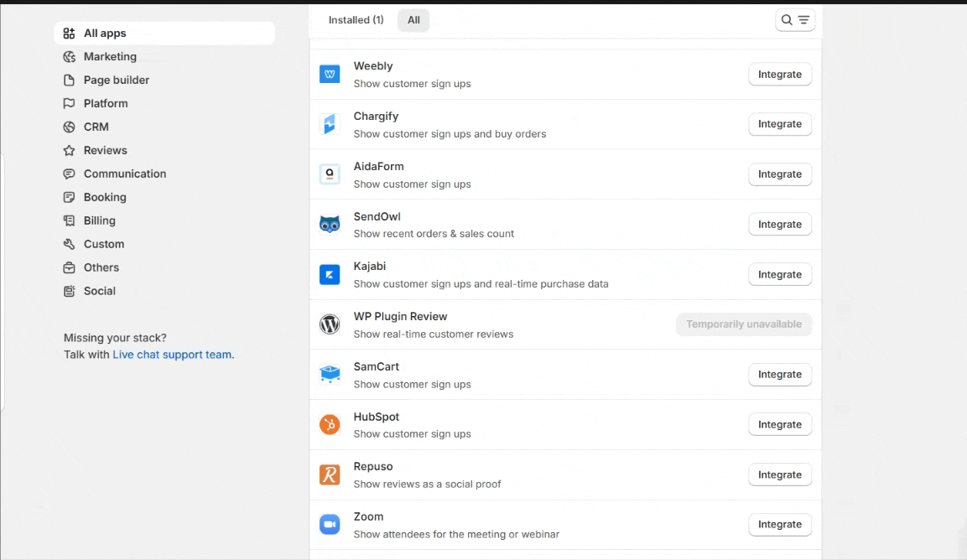Click the Marketing category icon

69,57
